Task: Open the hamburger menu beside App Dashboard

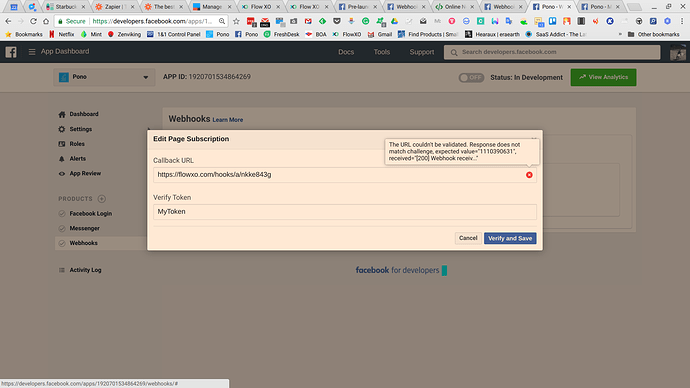Action: (x=32, y=52)
